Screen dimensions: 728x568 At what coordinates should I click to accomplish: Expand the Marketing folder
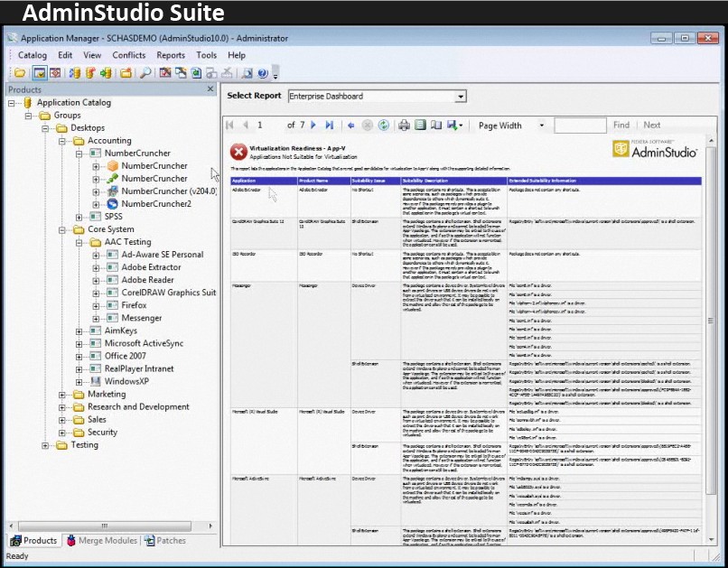[63, 395]
